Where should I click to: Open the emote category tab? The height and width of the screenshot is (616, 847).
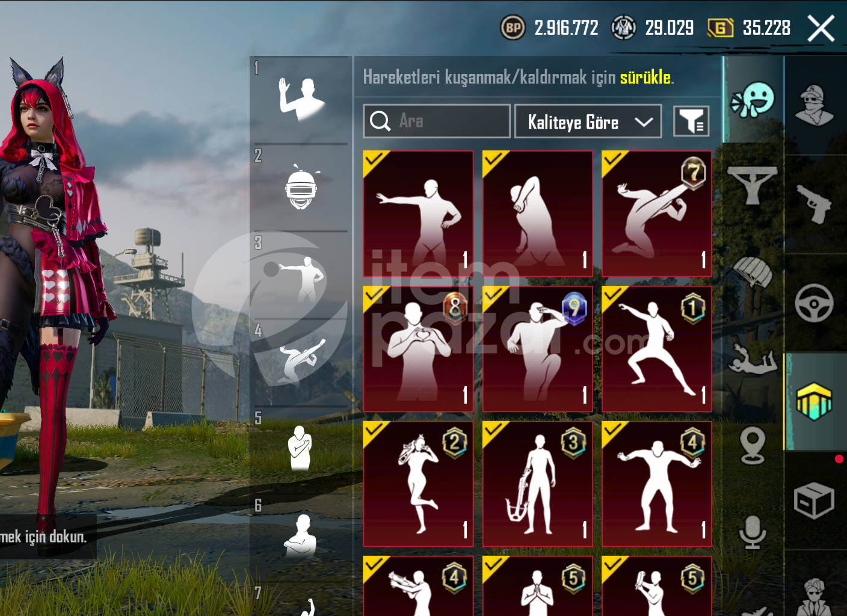pyautogui.click(x=753, y=100)
